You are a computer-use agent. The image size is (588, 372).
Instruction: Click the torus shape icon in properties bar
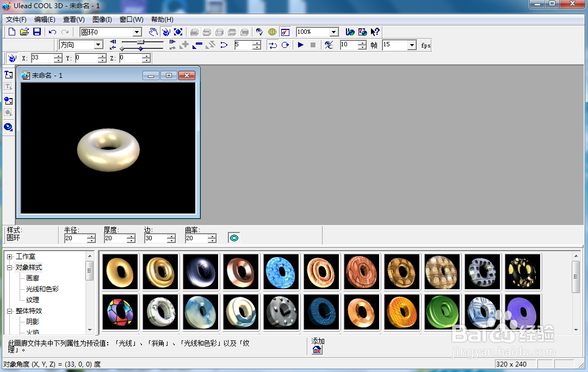click(234, 238)
